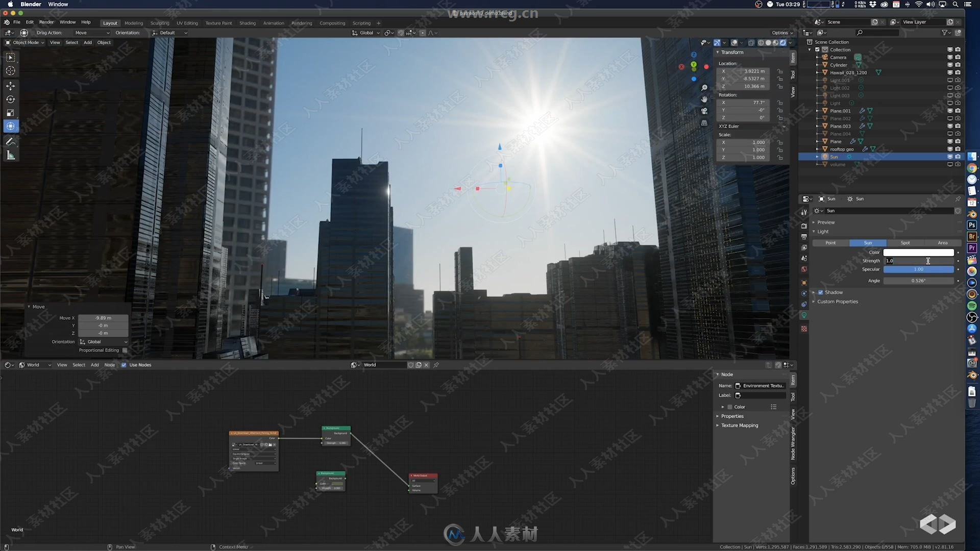Switch to the Compositing workspace tab
980x551 pixels.
332,23
